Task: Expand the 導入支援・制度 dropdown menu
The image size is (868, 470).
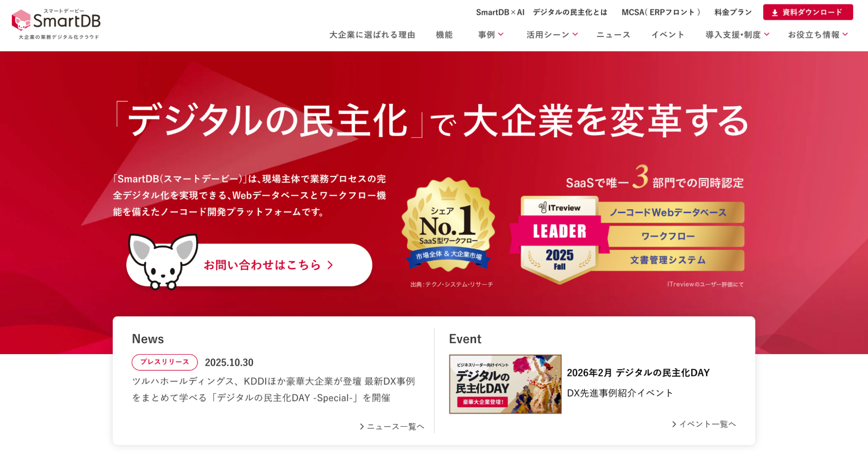Action: [737, 35]
